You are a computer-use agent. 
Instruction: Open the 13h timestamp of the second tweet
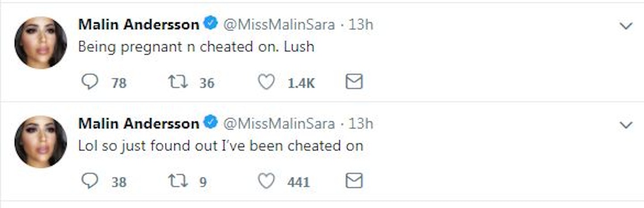pos(360,123)
